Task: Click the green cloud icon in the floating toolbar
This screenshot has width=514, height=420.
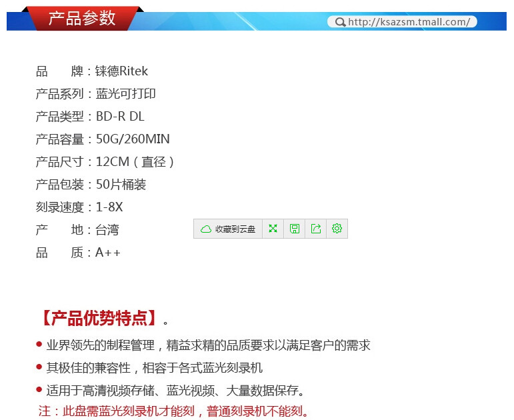Action: click(x=206, y=229)
